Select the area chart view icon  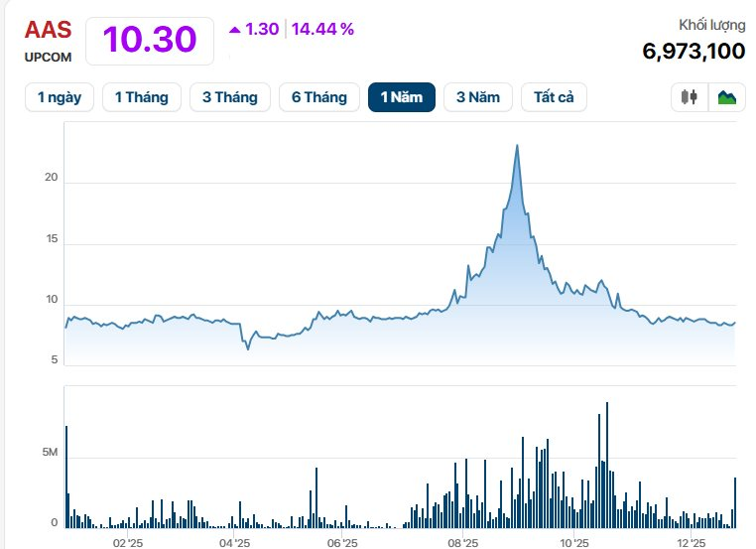coord(727,97)
